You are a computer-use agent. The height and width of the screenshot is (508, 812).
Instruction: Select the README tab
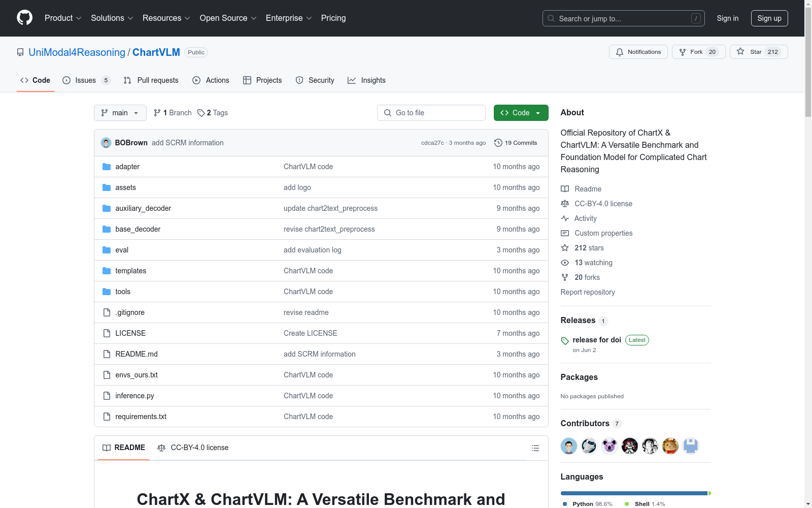(124, 448)
